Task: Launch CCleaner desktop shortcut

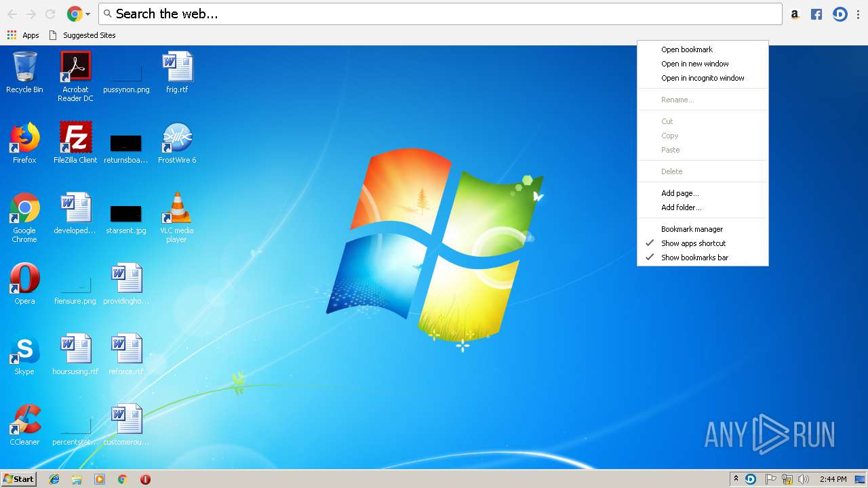Action: [x=24, y=425]
